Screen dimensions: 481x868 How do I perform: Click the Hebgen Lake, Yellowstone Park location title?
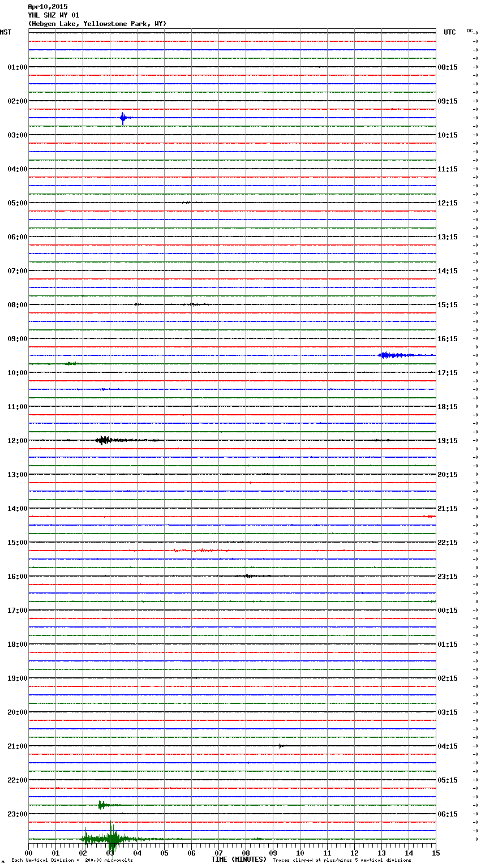(97, 24)
